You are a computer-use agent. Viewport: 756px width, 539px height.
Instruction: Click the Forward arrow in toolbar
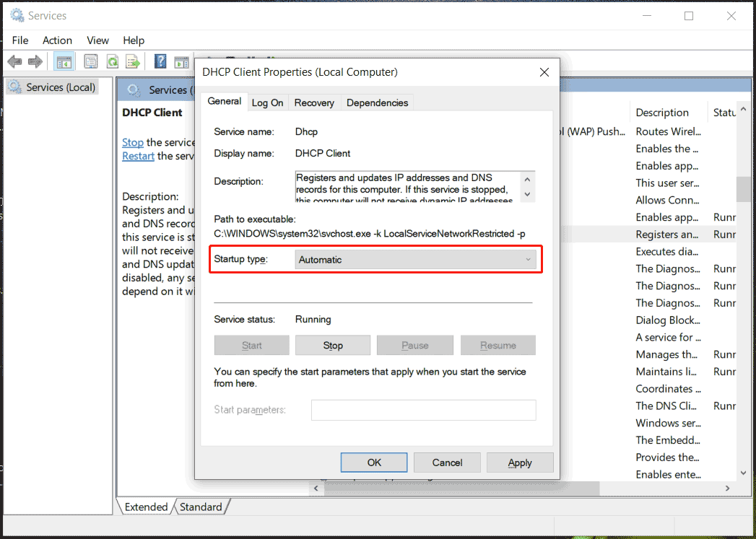point(35,62)
